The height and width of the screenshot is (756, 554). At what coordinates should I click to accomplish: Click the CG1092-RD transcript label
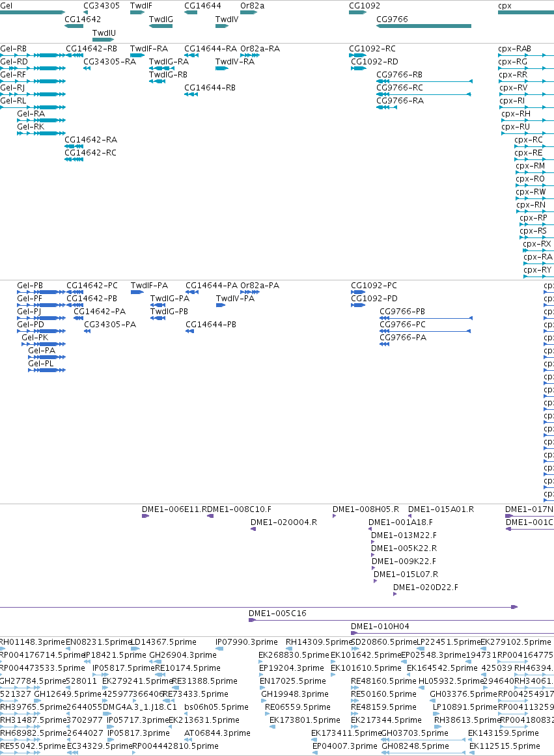374,62
